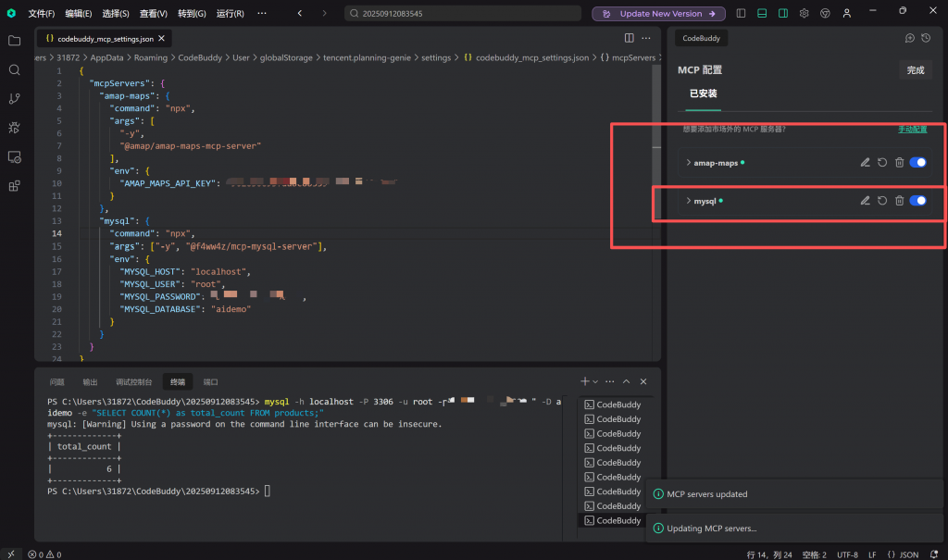The image size is (948, 560).
Task: Disable the amap-maps MCP server toggle
Action: 918,163
